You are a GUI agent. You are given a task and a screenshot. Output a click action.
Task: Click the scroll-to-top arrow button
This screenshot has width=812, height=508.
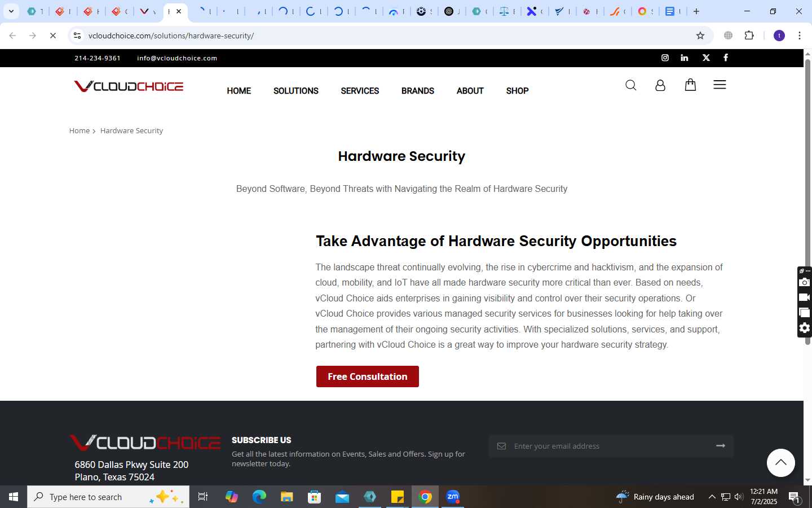click(x=780, y=463)
